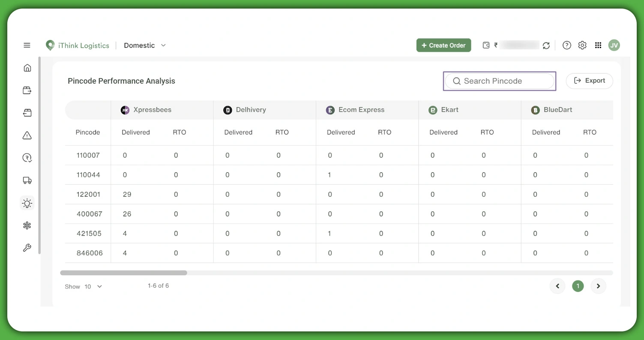The width and height of the screenshot is (644, 340).
Task: Open the Returns box icon in sidebar
Action: click(27, 112)
